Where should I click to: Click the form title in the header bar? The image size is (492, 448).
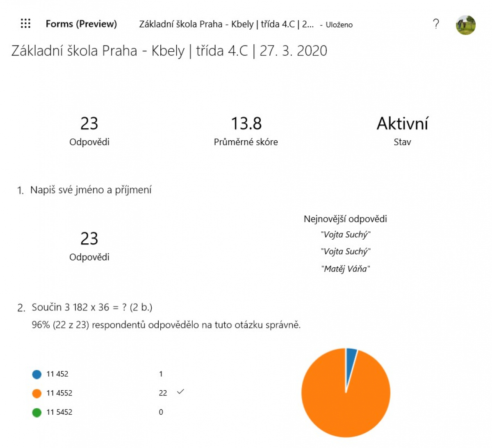(226, 24)
